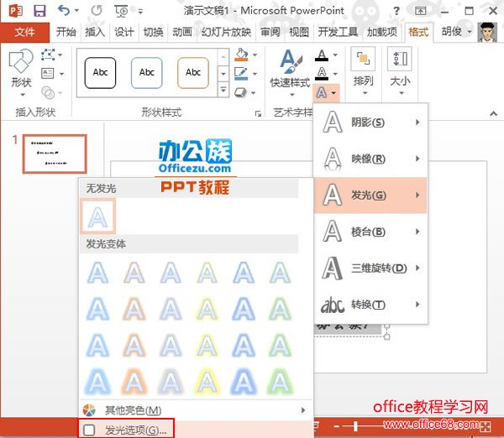The width and height of the screenshot is (504, 438).
Task: Open the Help question mark
Action: pyautogui.click(x=396, y=11)
